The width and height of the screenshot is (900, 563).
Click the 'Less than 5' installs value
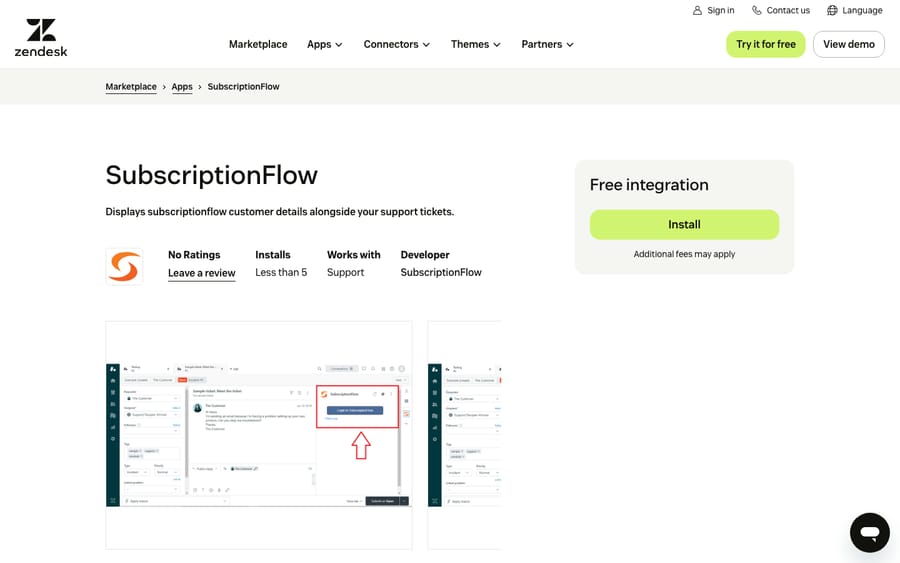click(281, 273)
